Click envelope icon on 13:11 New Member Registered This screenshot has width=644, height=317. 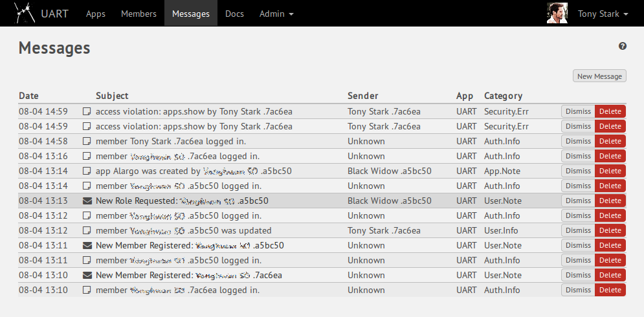pos(87,245)
